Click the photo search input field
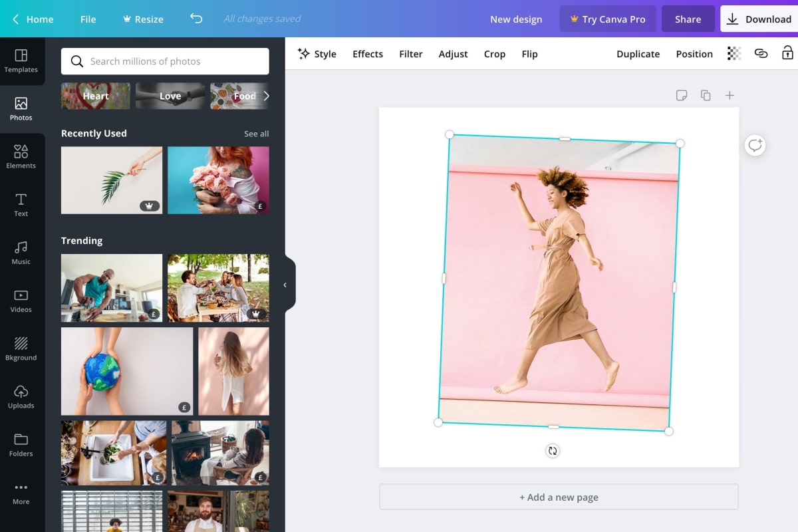Screen dimensions: 798x532 click(x=165, y=61)
